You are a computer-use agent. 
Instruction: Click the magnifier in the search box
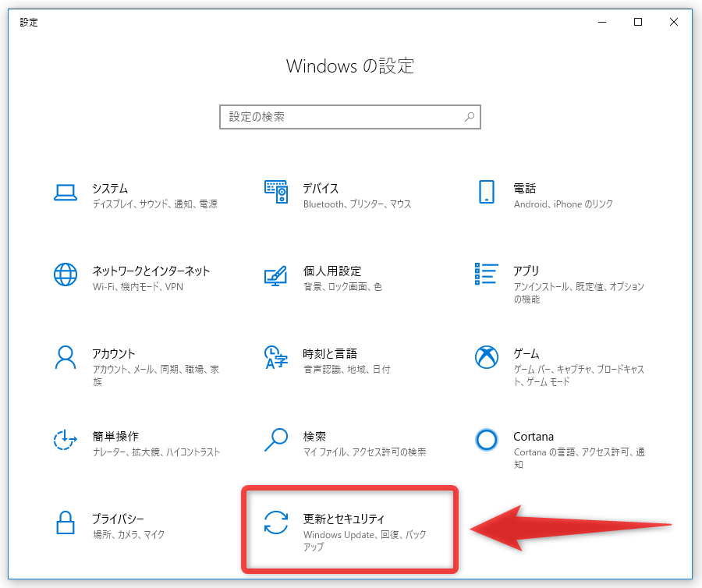tap(470, 117)
